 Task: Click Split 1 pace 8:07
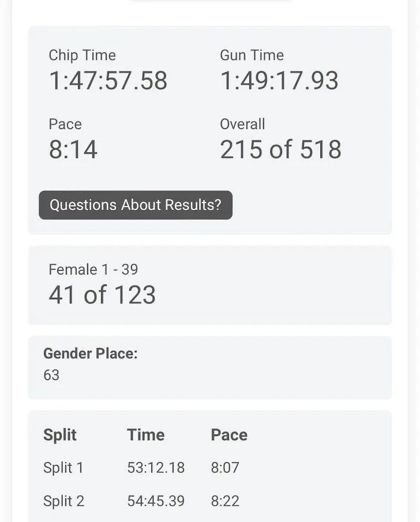click(x=225, y=468)
